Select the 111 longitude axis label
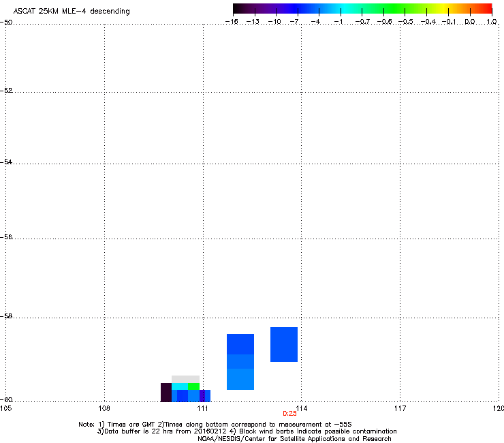 tap(202, 408)
